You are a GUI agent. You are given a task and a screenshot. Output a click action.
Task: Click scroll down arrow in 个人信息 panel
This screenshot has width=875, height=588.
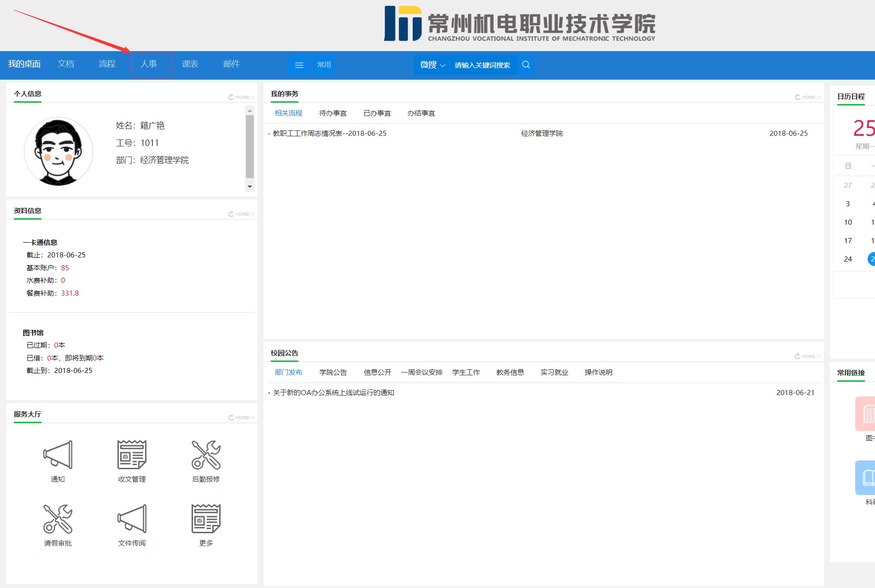click(250, 186)
